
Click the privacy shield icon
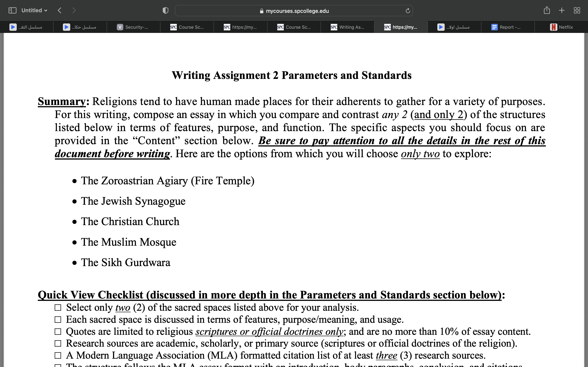[x=165, y=10]
